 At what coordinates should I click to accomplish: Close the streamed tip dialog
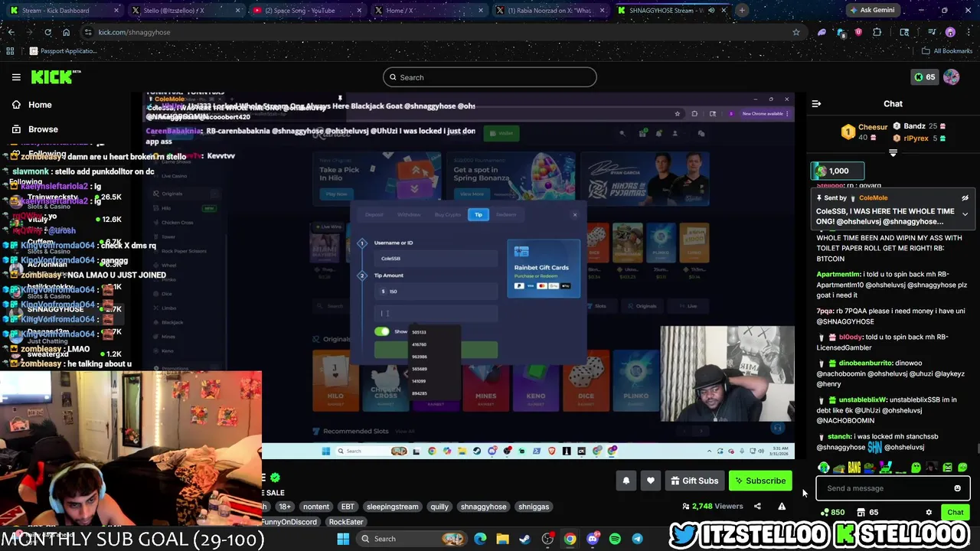click(x=575, y=214)
